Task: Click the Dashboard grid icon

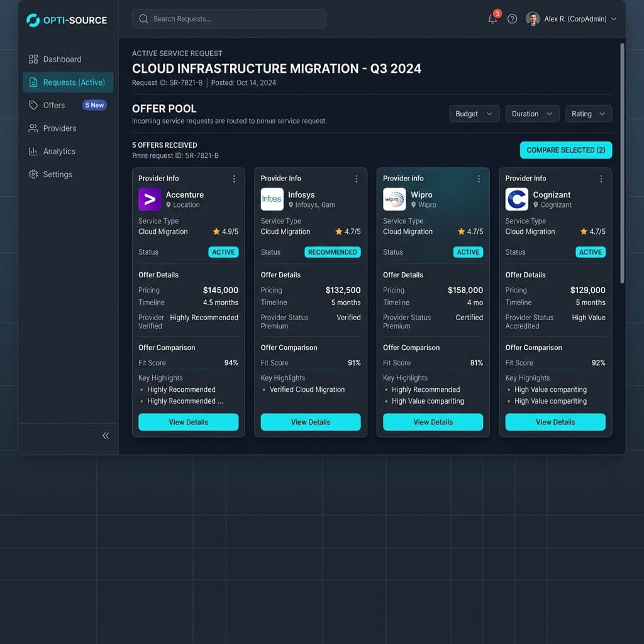Action: pos(33,59)
